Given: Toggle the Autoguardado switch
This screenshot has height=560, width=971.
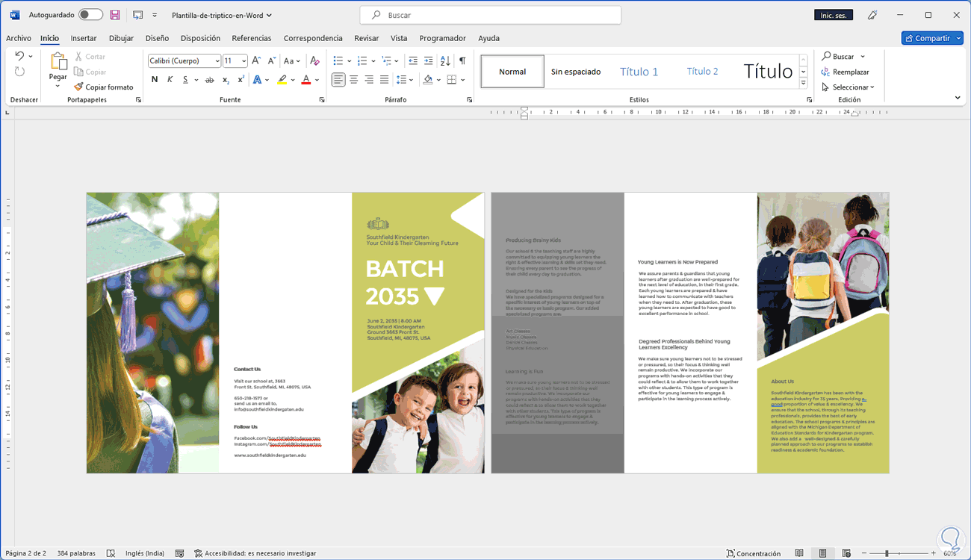Looking at the screenshot, I should [x=90, y=15].
